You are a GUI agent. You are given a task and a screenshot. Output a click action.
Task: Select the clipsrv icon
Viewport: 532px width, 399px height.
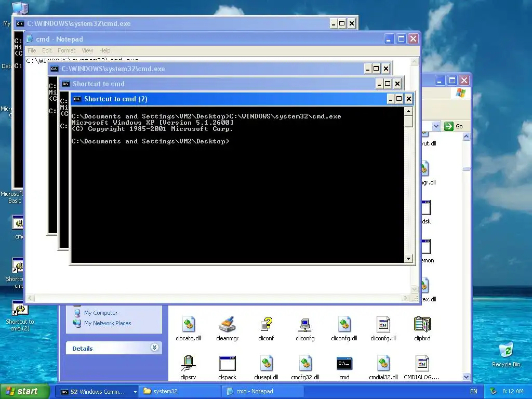pos(188,363)
